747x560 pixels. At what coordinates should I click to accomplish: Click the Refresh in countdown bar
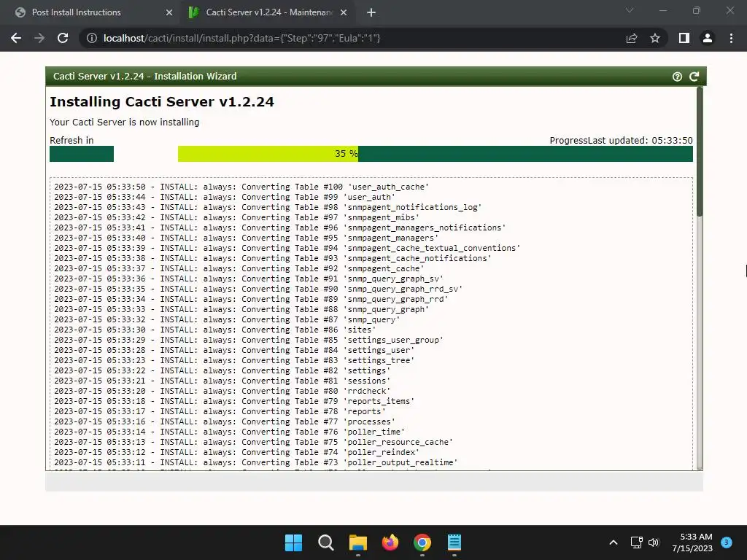click(x=82, y=154)
